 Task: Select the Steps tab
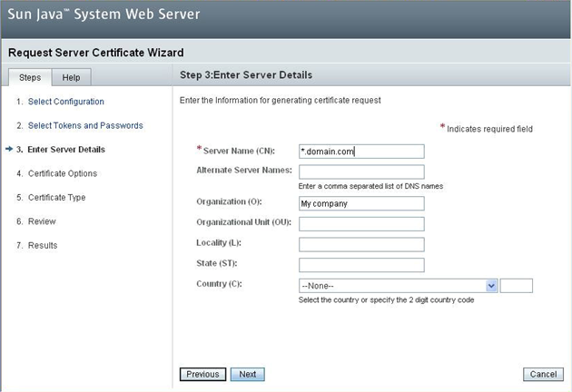pos(29,78)
